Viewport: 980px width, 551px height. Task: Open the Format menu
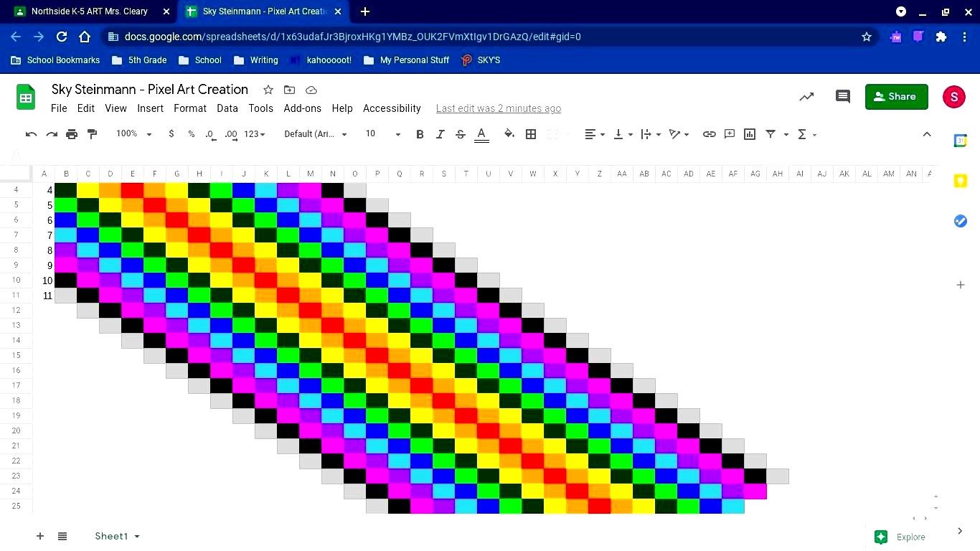pos(190,108)
